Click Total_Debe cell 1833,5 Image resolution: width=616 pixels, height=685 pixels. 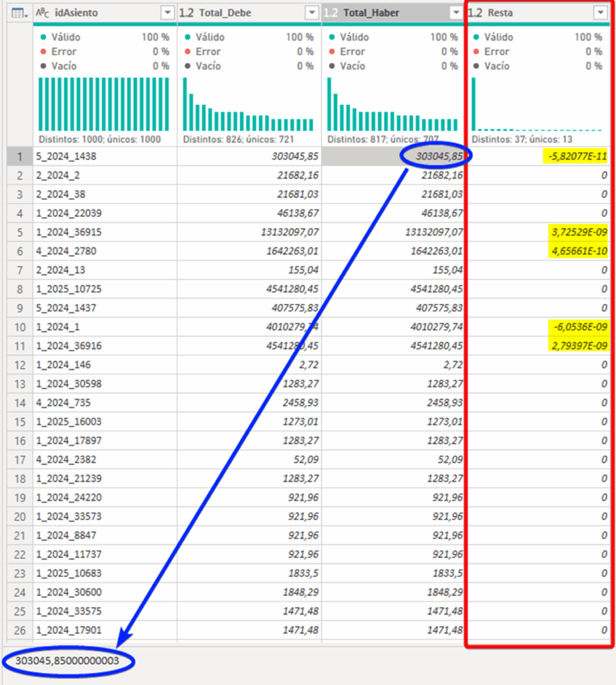[x=249, y=573]
